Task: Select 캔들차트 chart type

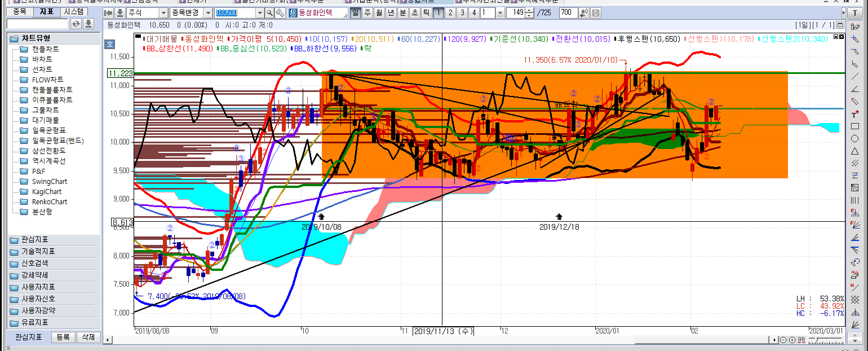Action: coord(45,49)
